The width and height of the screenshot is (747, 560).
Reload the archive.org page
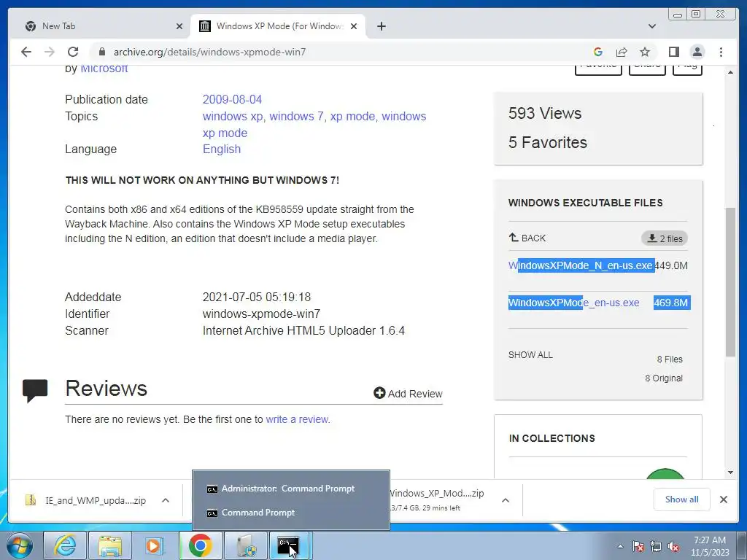pos(73,52)
